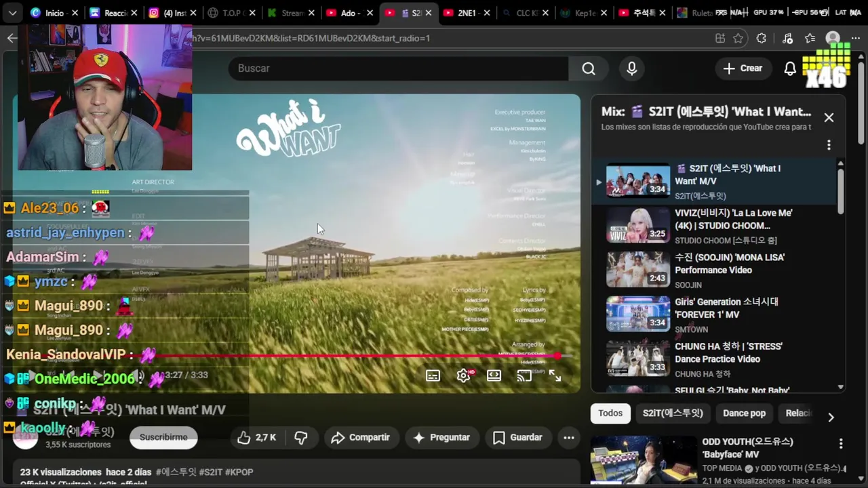Close the Mix playlist panel

pos(829,117)
